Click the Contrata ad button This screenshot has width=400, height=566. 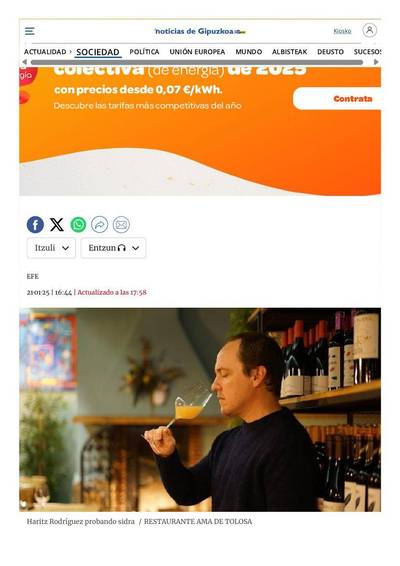(x=337, y=99)
